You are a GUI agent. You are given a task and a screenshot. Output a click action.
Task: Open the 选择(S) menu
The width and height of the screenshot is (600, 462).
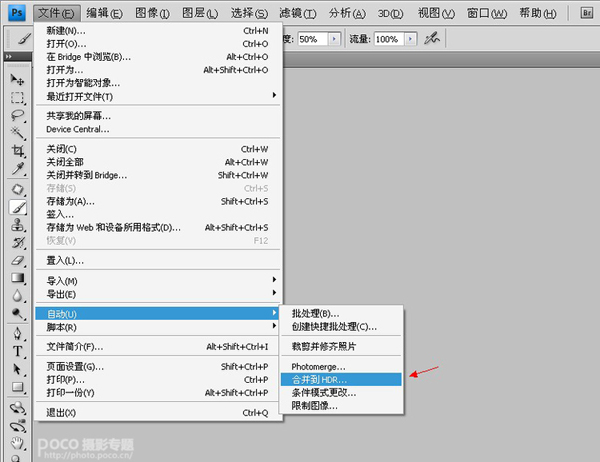click(249, 13)
